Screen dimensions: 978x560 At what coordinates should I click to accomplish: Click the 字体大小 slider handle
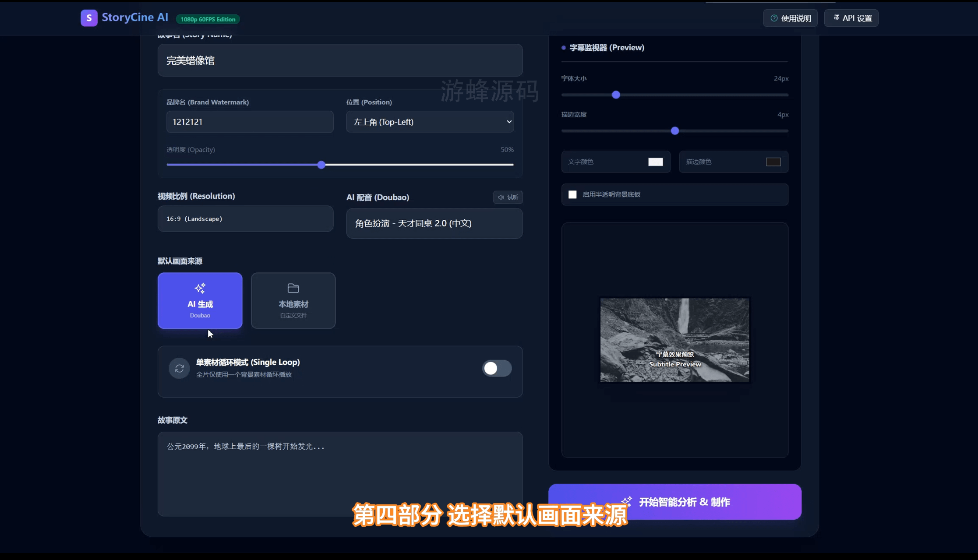(616, 95)
